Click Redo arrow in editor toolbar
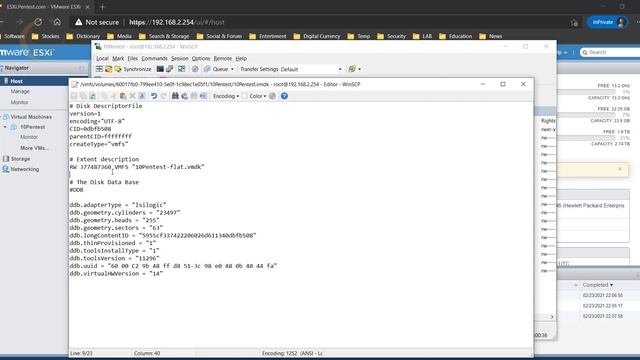 click(x=163, y=96)
